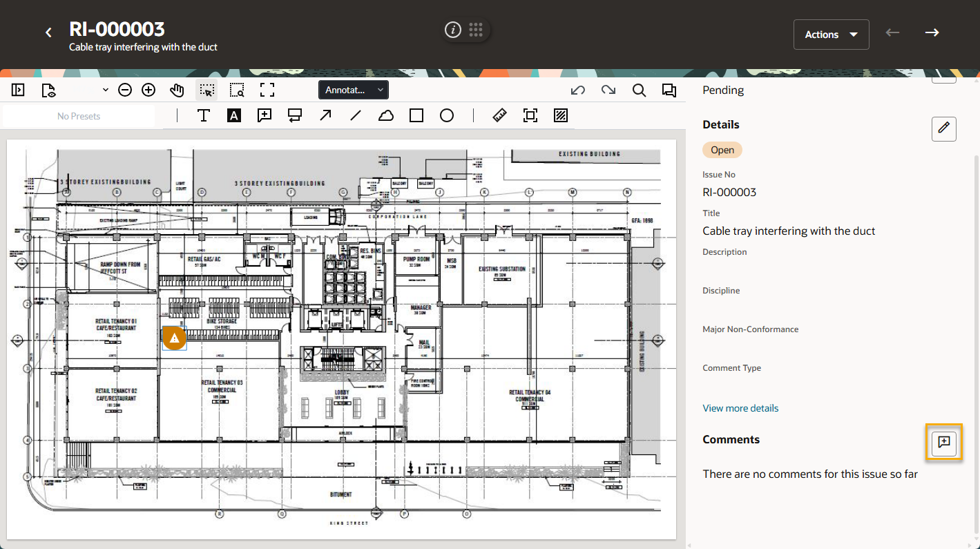Select the Pan hand tool
980x549 pixels.
pyautogui.click(x=177, y=90)
